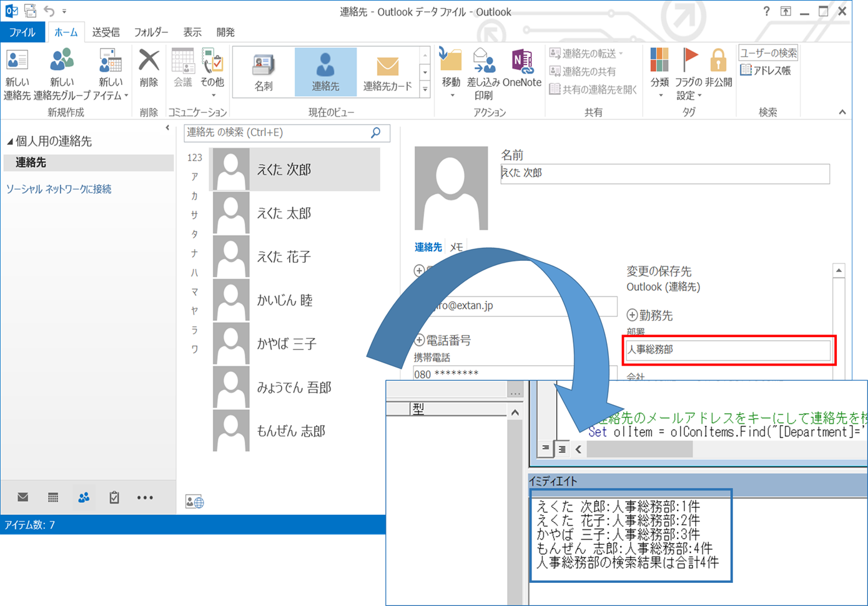The image size is (868, 606).
Task: Jump to 123 in the index
Action: point(195,158)
